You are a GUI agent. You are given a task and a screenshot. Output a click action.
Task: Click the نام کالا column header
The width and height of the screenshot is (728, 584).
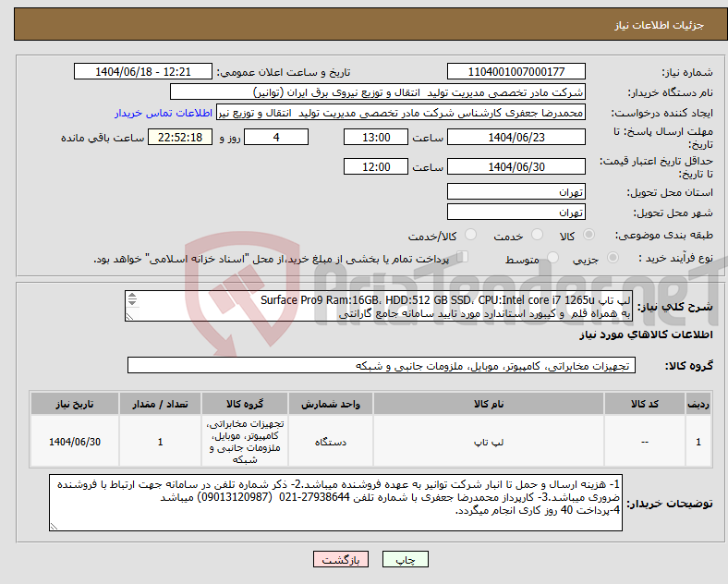tap(489, 404)
